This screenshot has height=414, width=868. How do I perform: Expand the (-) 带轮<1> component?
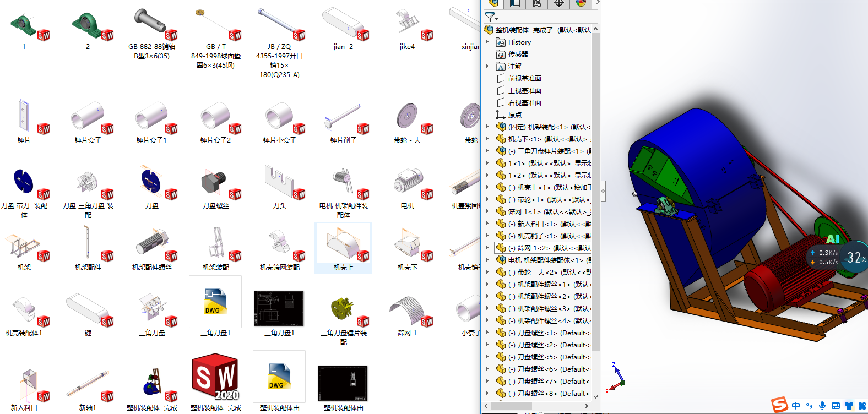pos(487,199)
